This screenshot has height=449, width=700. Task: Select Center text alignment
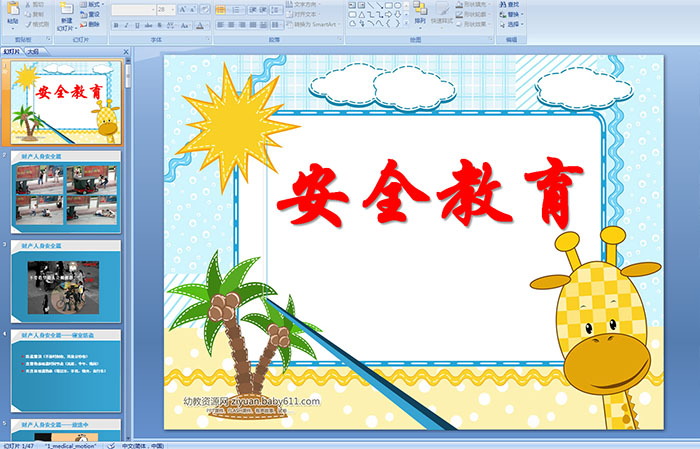231,25
